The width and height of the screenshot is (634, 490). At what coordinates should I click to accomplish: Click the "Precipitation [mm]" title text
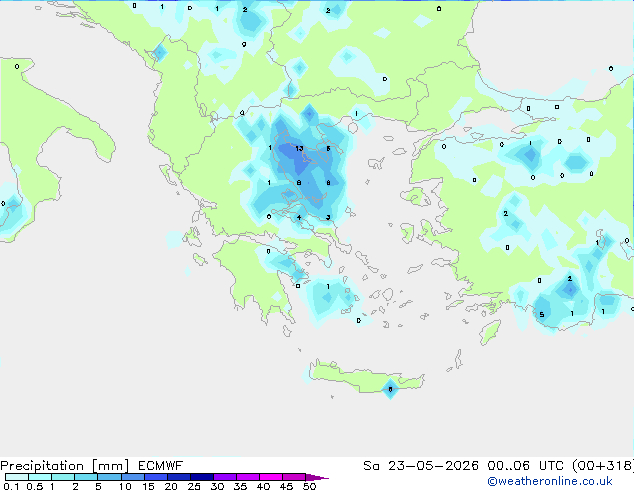click(x=65, y=466)
